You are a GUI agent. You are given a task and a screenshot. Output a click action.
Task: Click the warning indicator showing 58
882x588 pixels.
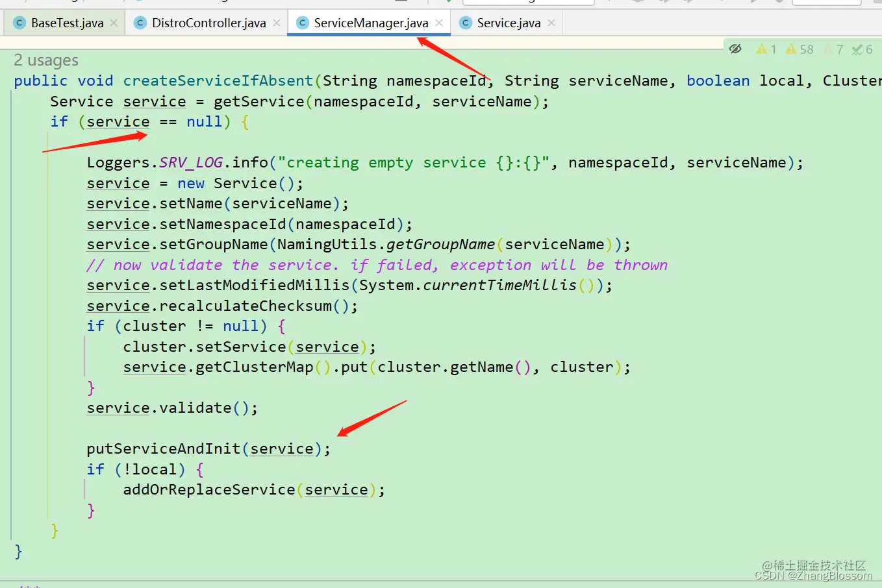tap(800, 49)
